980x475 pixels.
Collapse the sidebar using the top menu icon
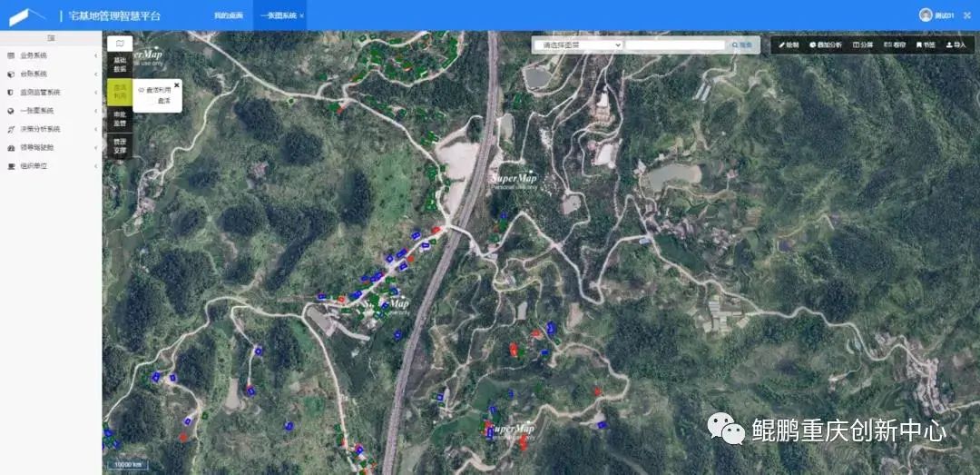51,37
